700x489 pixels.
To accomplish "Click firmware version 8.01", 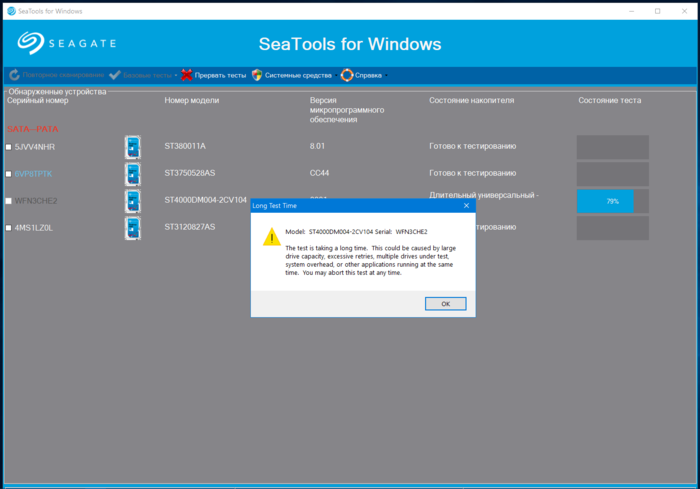I will pos(317,146).
